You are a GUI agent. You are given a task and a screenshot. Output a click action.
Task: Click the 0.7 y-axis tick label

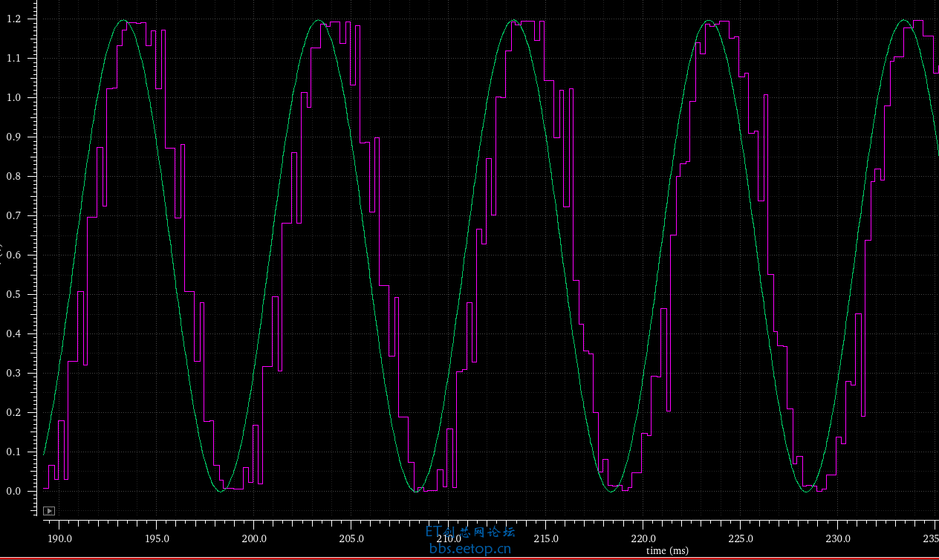(14, 215)
